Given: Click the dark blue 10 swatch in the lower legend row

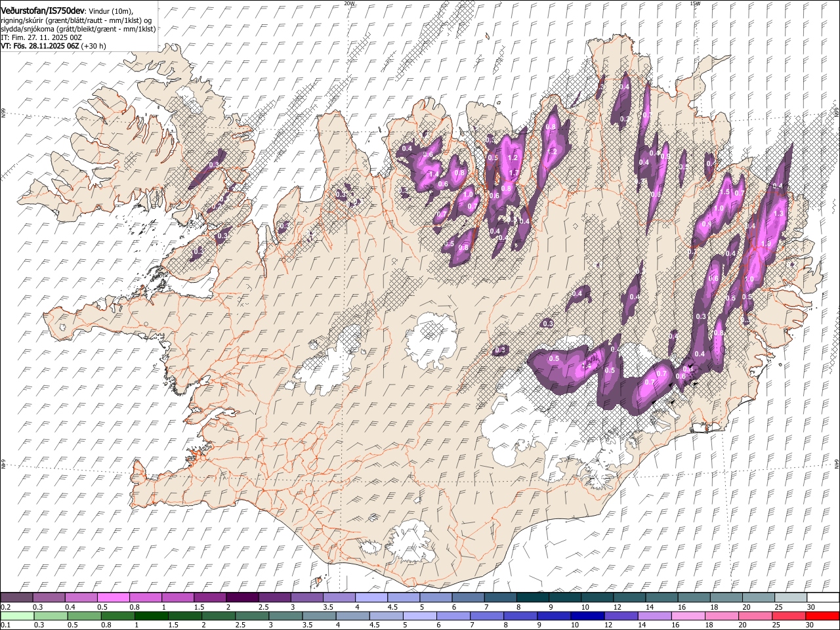Looking at the screenshot, I should click(x=587, y=616).
